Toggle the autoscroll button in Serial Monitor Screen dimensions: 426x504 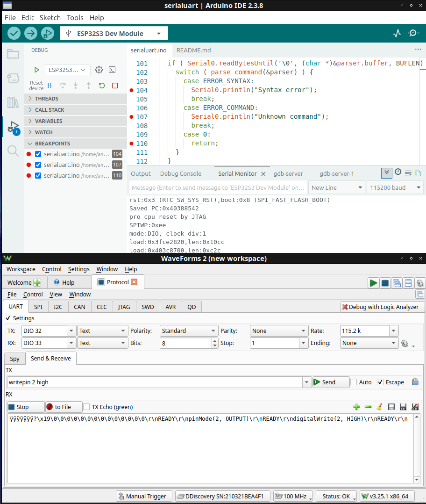click(x=386, y=173)
